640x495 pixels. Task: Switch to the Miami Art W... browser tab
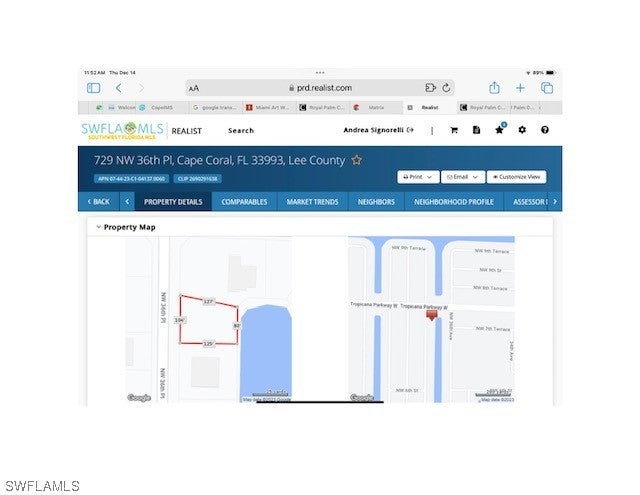(268, 107)
